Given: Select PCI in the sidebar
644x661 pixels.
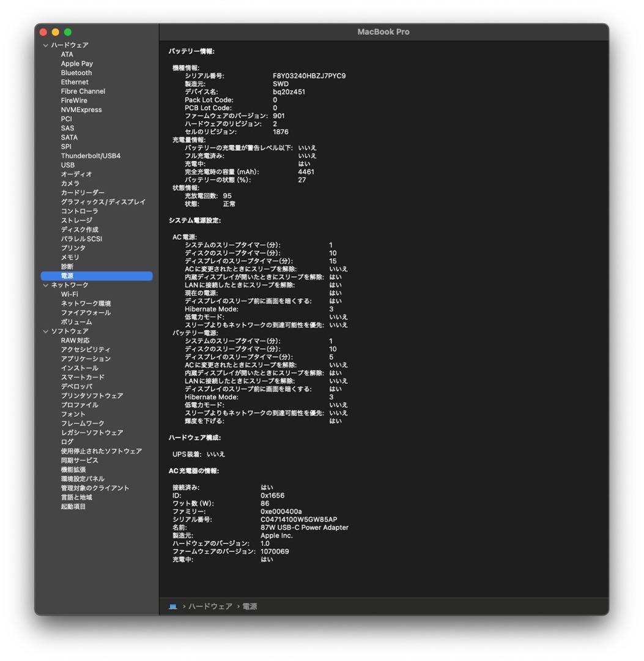Looking at the screenshot, I should [x=67, y=119].
